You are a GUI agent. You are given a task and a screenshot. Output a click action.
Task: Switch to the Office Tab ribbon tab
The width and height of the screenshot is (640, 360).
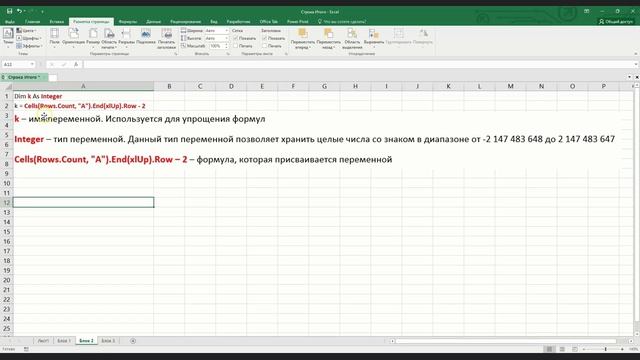tap(269, 22)
